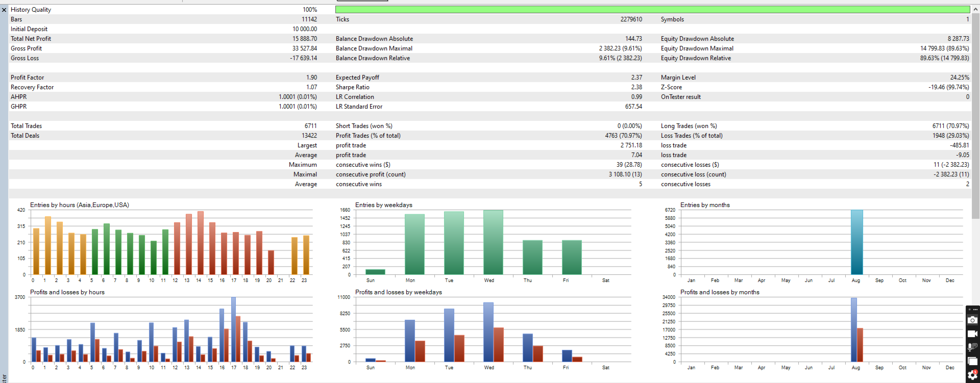Screen dimensions: 980x383
Task: Take a screenshot with the camera icon
Action: tap(972, 320)
